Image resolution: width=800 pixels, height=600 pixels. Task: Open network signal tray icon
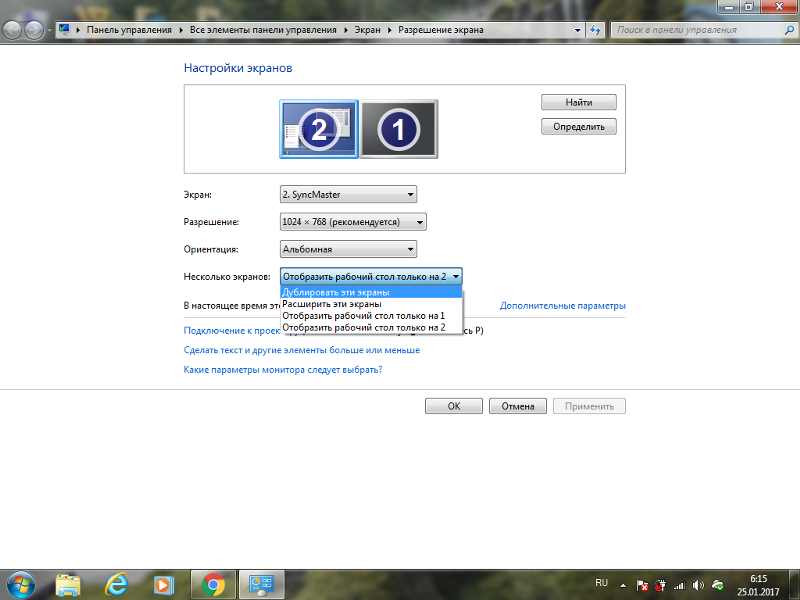[x=679, y=585]
